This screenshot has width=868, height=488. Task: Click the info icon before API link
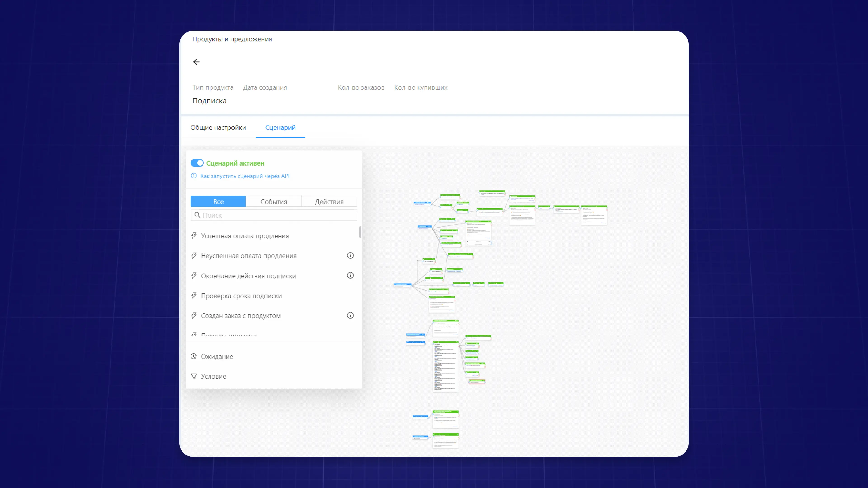point(194,176)
